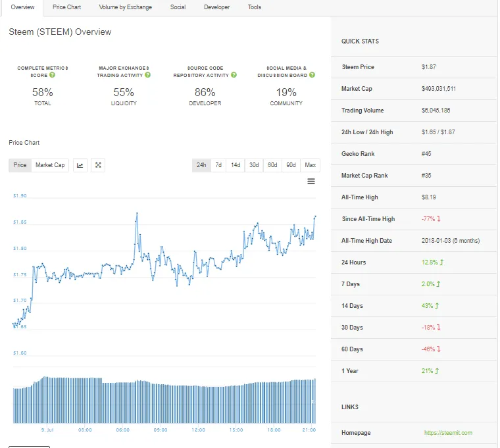Screen dimensions: 500x448
Task: Select the 14d time range
Action: coord(236,165)
